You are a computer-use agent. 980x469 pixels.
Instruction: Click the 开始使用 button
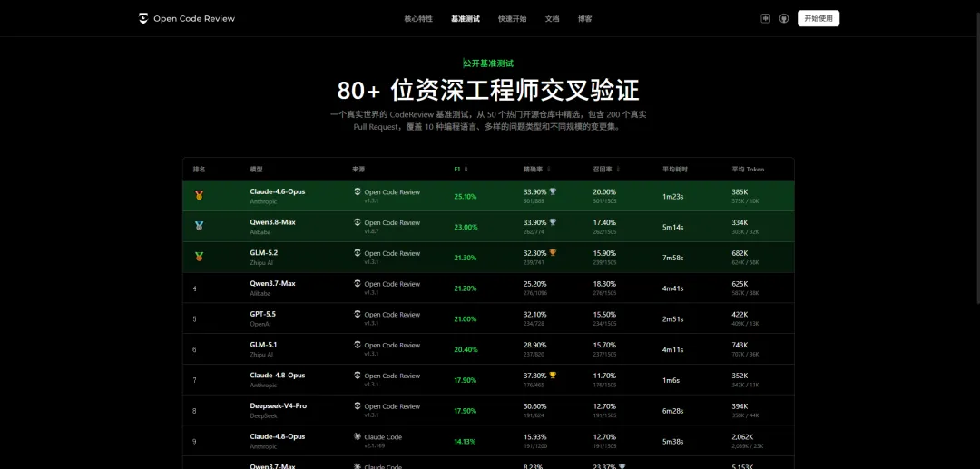pos(818,19)
